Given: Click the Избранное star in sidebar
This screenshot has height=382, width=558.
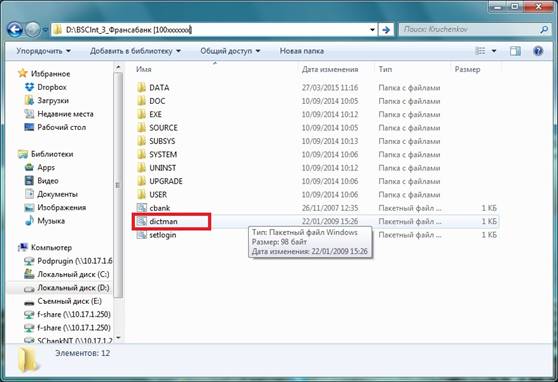Looking at the screenshot, I should 23,73.
